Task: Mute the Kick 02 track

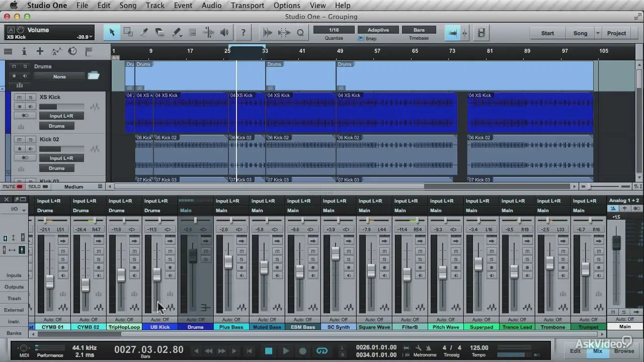Action: click(x=20, y=139)
